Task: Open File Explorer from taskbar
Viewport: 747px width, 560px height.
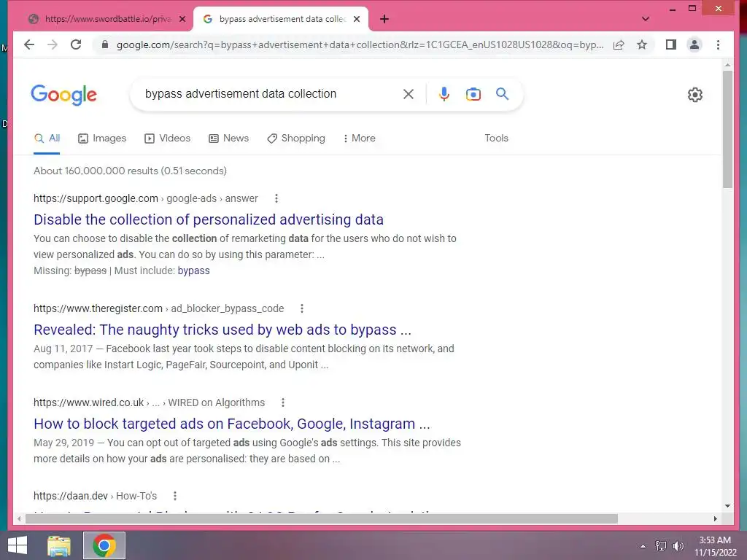Action: [59, 545]
